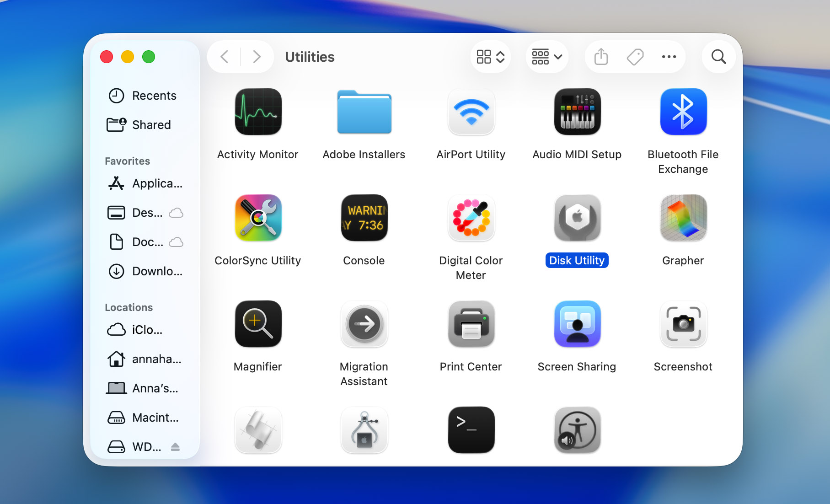Select the Migration Assistant icon
This screenshot has height=504, width=830.
(364, 324)
